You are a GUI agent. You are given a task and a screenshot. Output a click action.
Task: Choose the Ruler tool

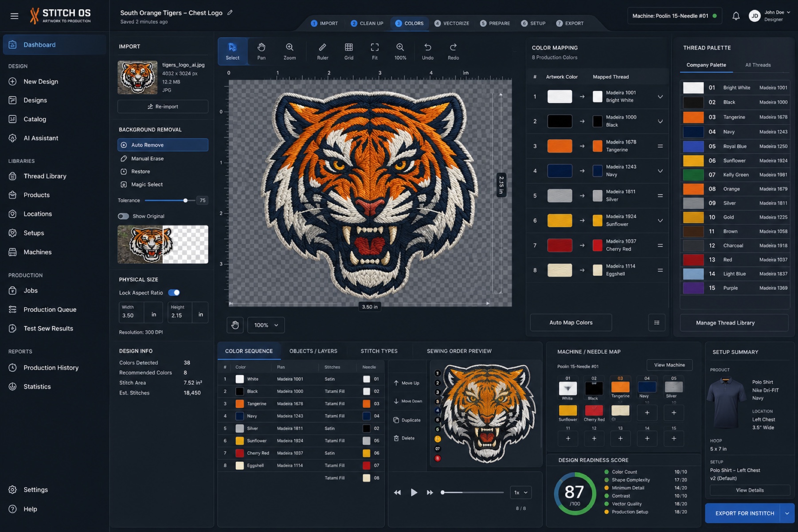point(322,51)
